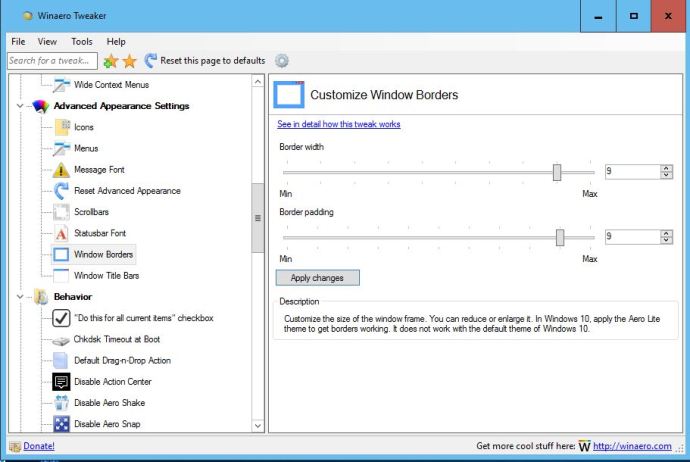Open "See in detail how this tweak works" link

tap(338, 124)
